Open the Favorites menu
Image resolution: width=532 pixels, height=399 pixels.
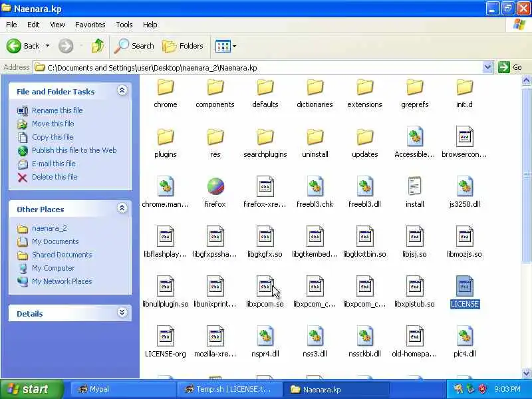90,25
